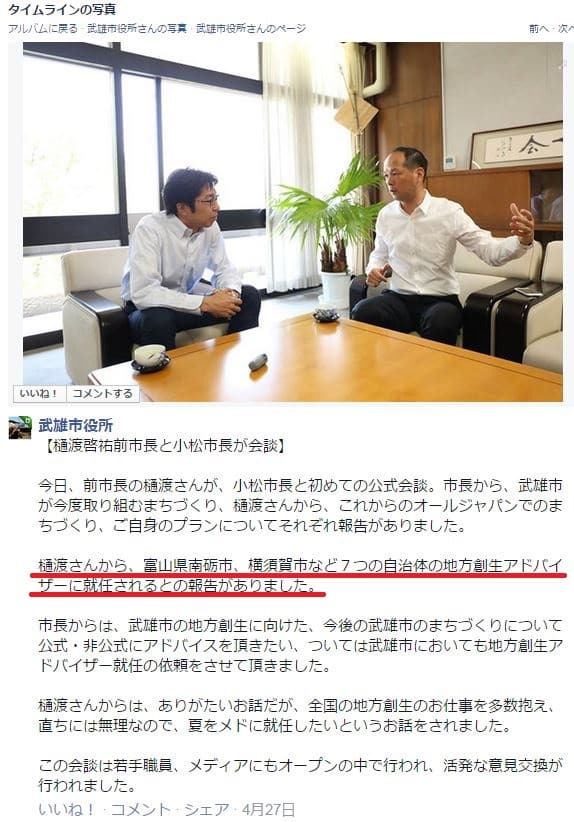Viewport: 574px width, 822px height.
Task: Go back via アルバムに戻る link
Action: 42,28
